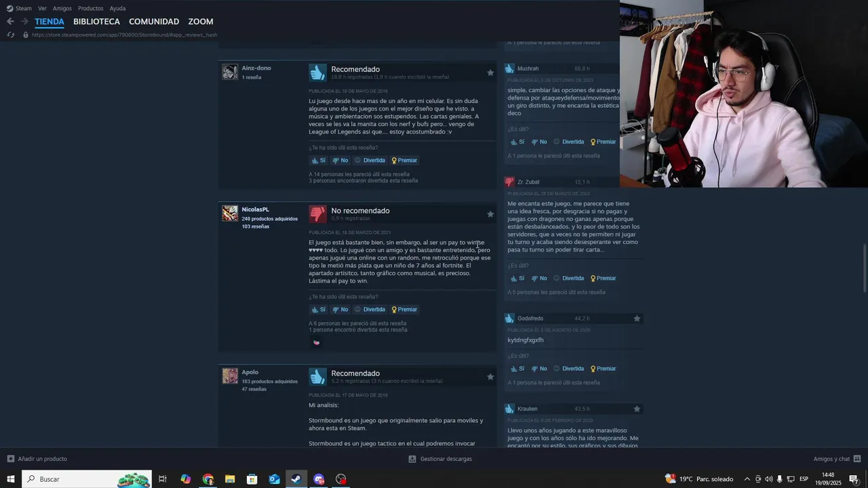This screenshot has width=868, height=488.
Task: Click Premiar on Zr. Zubat's review
Action: (x=603, y=279)
